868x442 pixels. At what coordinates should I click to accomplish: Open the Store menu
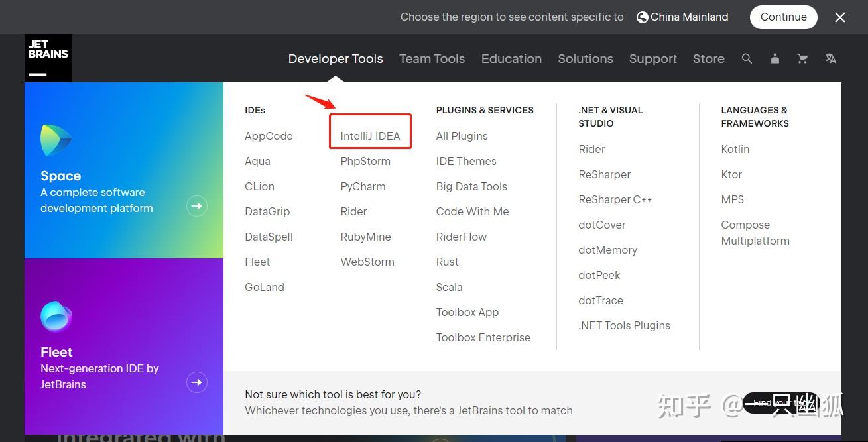point(709,58)
